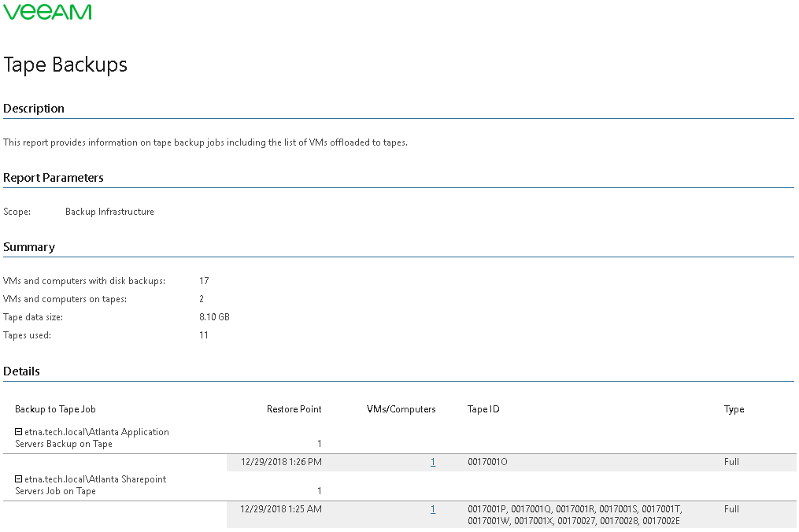
Task: Click the Scope label
Action: (x=17, y=212)
